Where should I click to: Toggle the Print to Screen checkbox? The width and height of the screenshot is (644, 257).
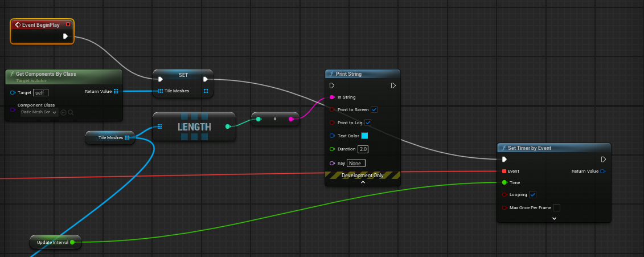[x=374, y=109]
